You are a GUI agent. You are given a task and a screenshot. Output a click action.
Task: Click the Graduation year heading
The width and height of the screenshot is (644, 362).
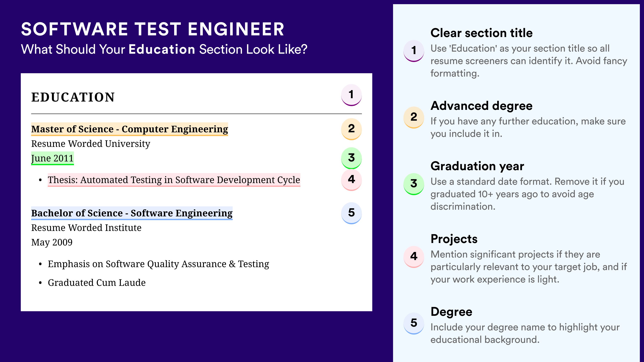[x=477, y=166]
